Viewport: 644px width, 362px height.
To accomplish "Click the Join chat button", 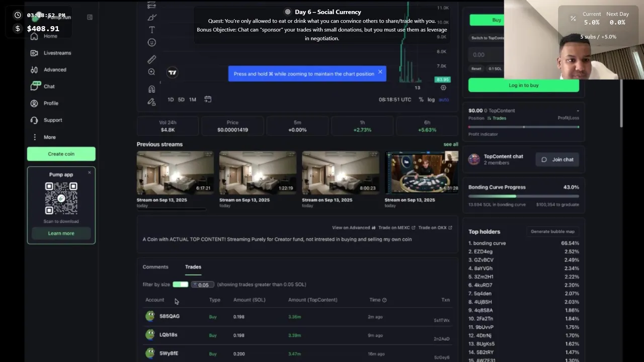I will (557, 159).
